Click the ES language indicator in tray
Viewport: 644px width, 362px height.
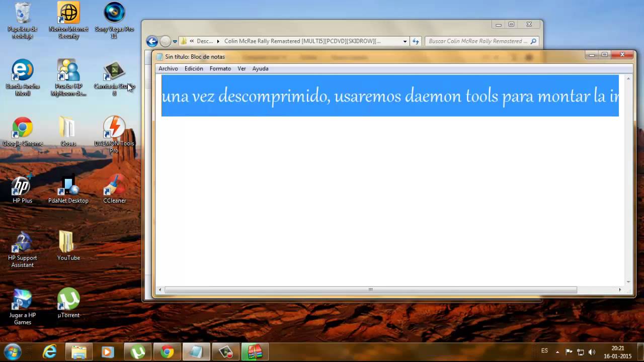[544, 351]
